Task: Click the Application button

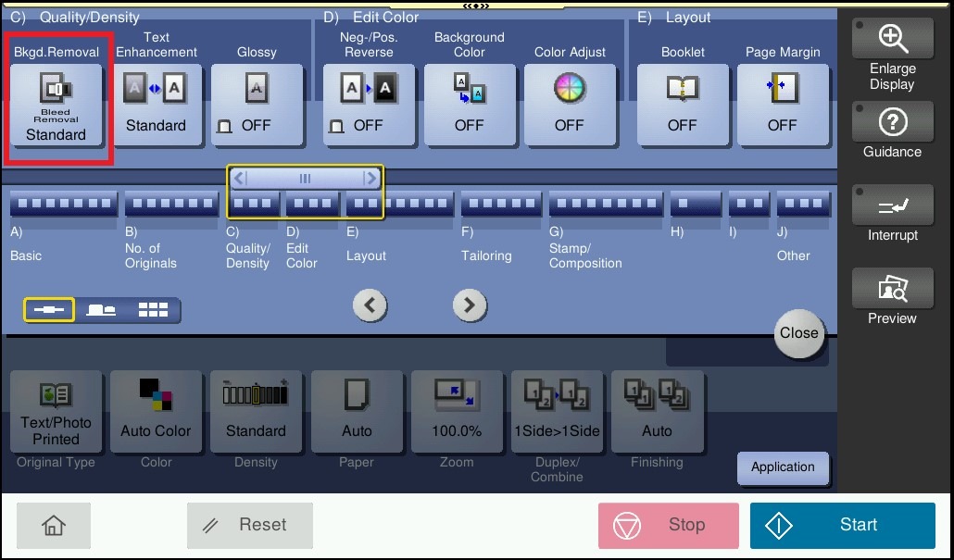Action: pos(783,467)
